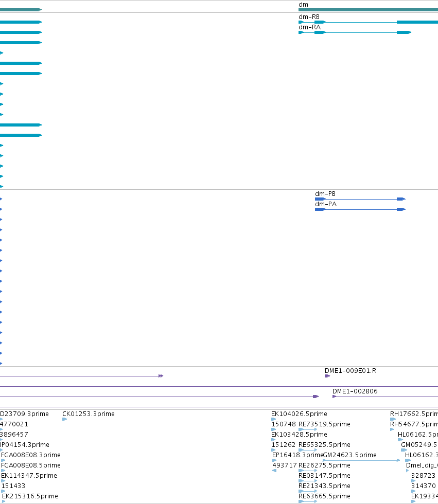Click feature label 314370
This screenshot has height=504, width=438.
tap(423, 486)
